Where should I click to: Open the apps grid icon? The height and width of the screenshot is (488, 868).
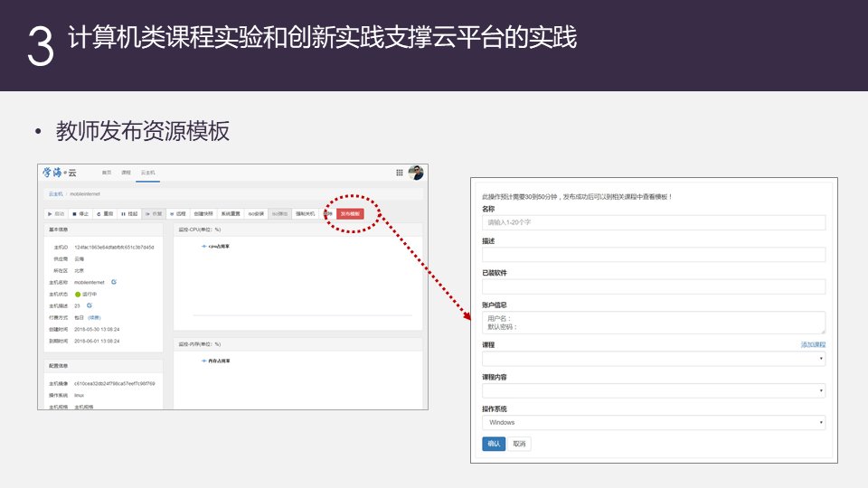point(400,173)
